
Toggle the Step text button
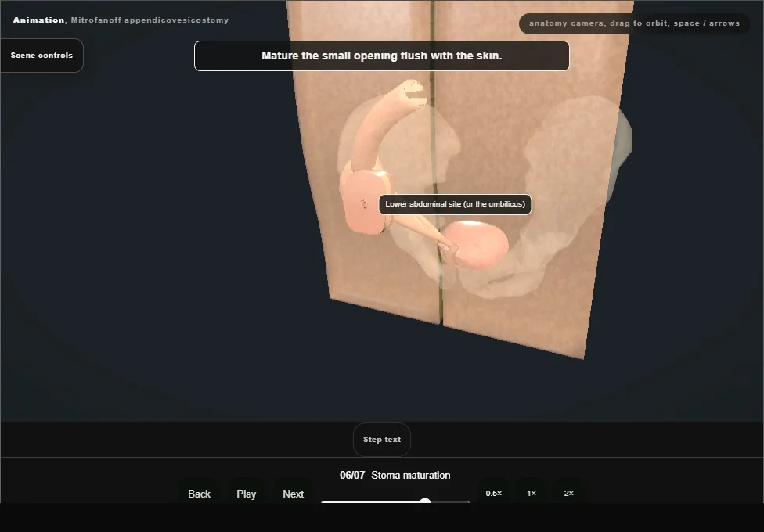coord(382,440)
